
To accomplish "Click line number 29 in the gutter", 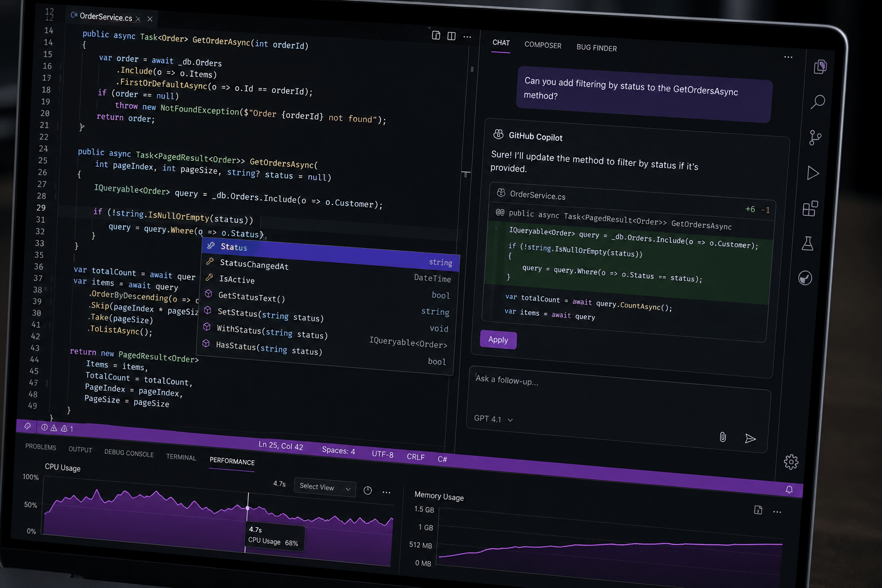I will [x=41, y=207].
